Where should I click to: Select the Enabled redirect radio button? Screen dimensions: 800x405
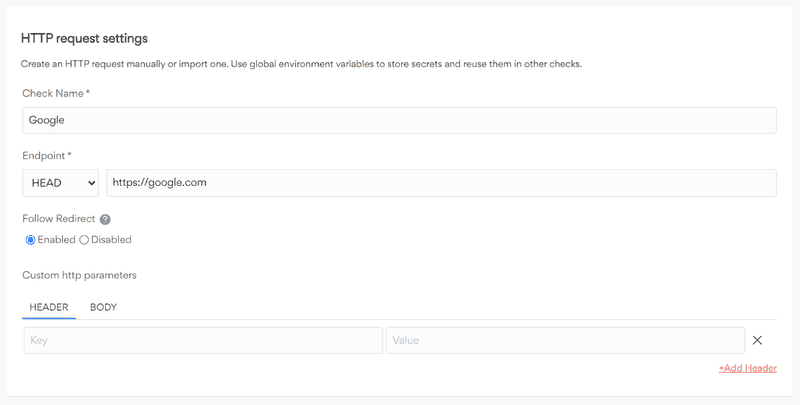[x=30, y=240]
